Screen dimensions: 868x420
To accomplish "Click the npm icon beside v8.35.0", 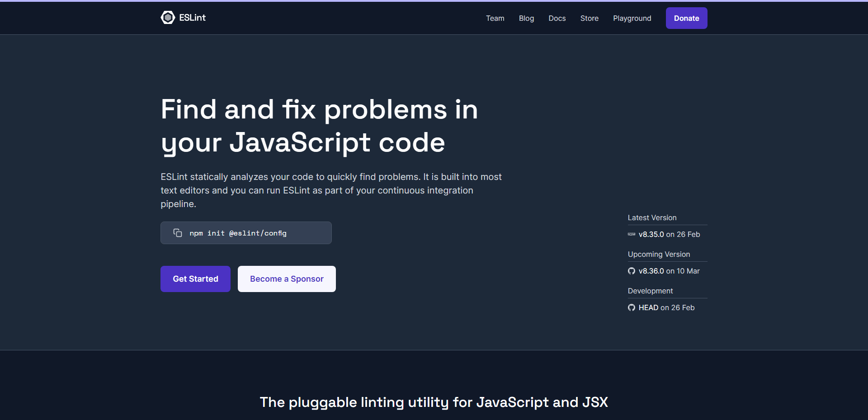I will [632, 234].
